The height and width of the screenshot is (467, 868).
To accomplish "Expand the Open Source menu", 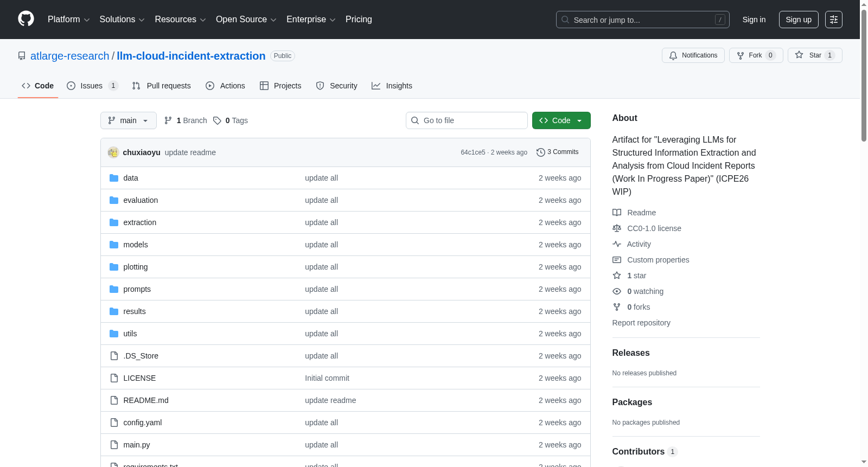I will [x=246, y=20].
